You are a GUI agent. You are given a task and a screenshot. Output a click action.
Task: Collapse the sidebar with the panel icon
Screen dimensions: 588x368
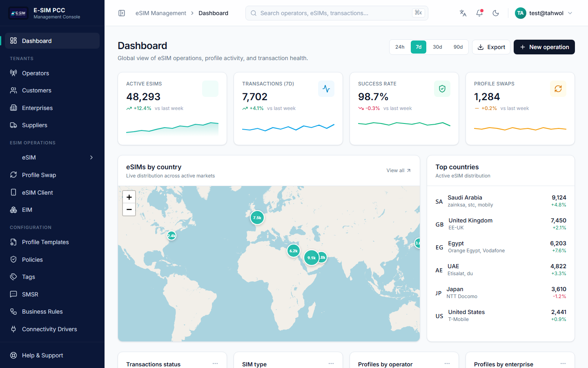tap(122, 13)
